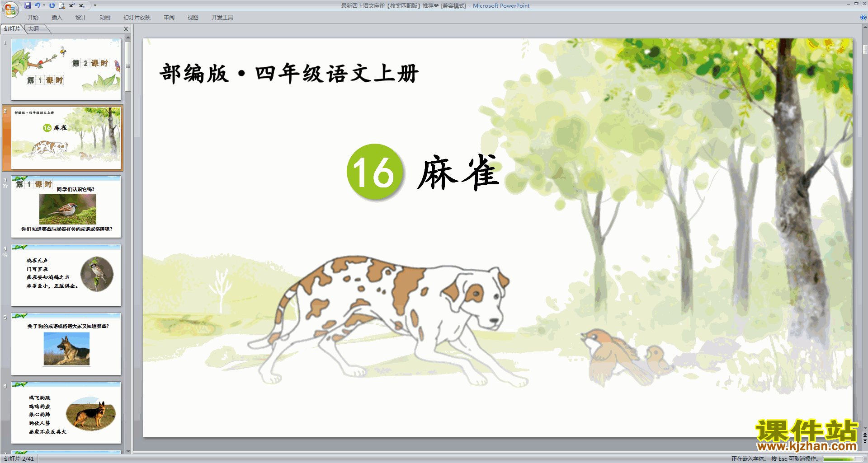Select slide 4 thumbnail 鸦雀无声 idioms
868x463 pixels.
coord(66,276)
